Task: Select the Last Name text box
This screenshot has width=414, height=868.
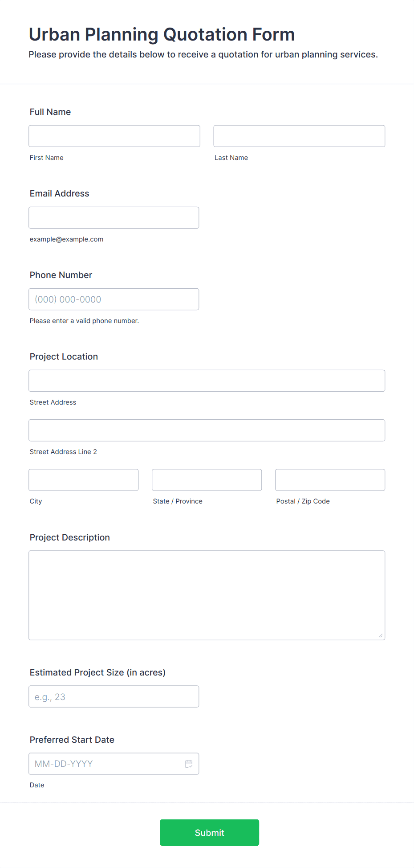Action: pos(299,136)
